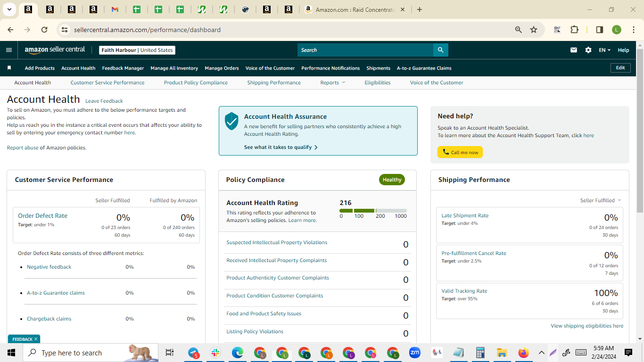644x362 pixels.
Task: Launch Microsoft Edge from the taskbar
Action: [238, 353]
